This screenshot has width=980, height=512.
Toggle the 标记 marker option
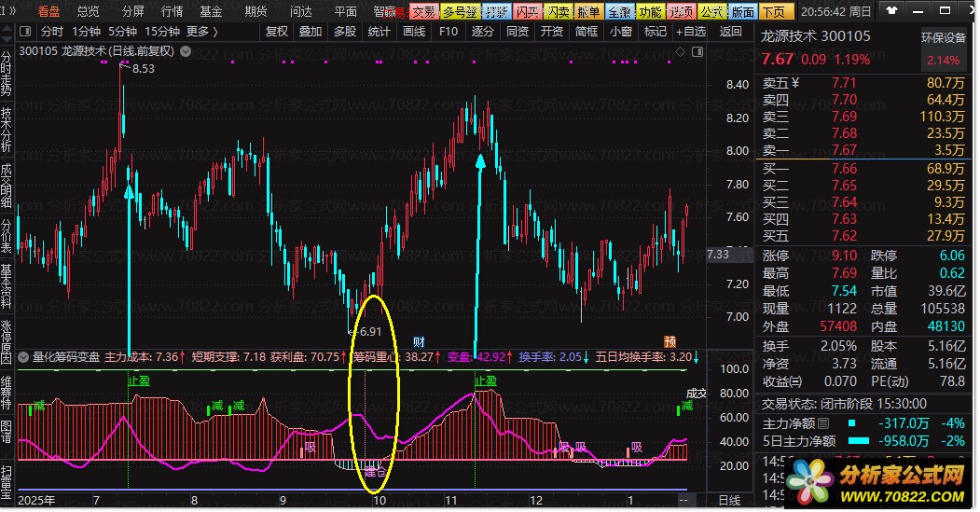(x=656, y=31)
